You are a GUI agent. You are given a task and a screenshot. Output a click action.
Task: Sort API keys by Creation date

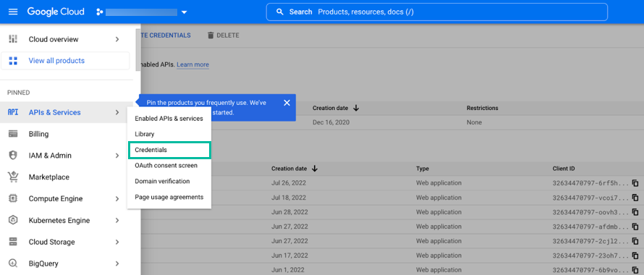336,108
